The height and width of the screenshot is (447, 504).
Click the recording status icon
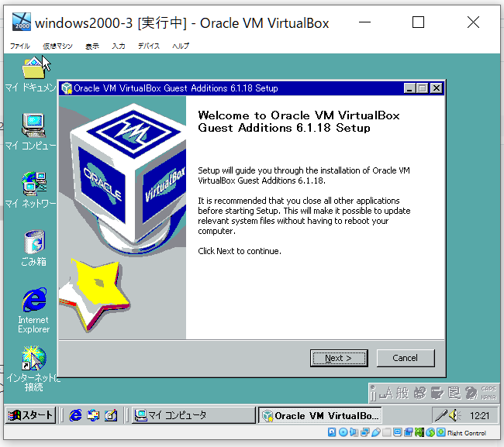pos(409,432)
